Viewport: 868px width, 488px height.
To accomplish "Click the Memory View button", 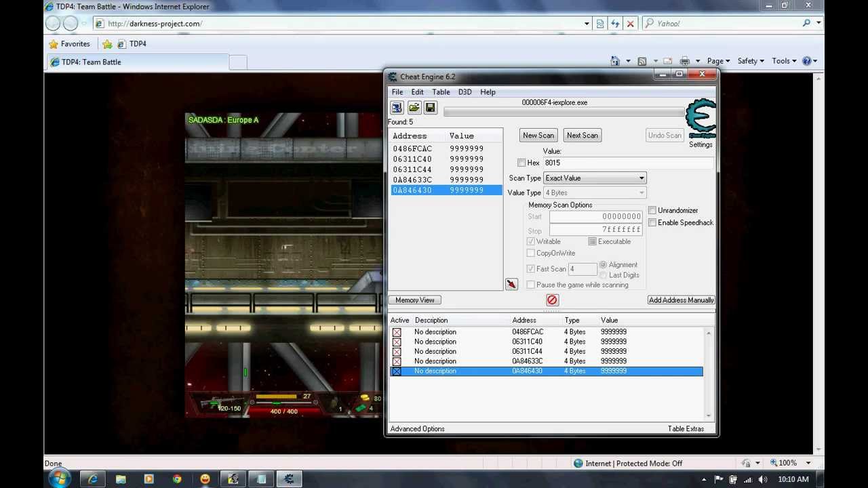I will point(415,300).
